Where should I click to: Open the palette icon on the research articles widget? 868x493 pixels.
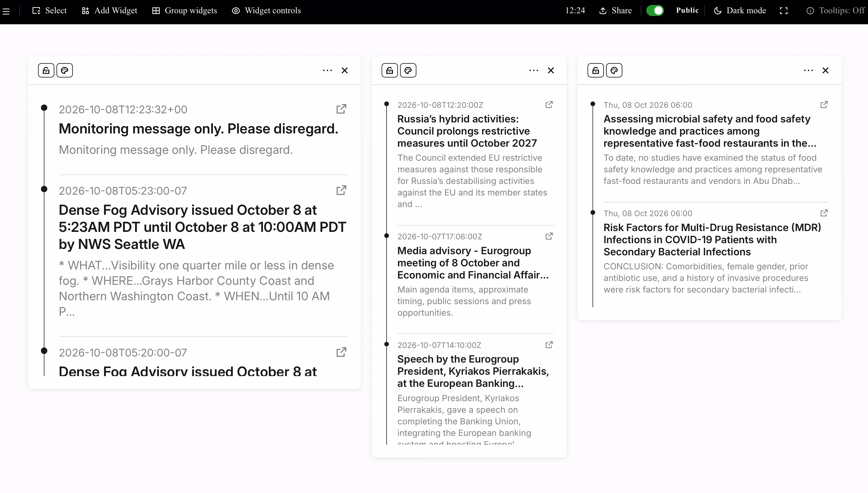click(x=614, y=70)
